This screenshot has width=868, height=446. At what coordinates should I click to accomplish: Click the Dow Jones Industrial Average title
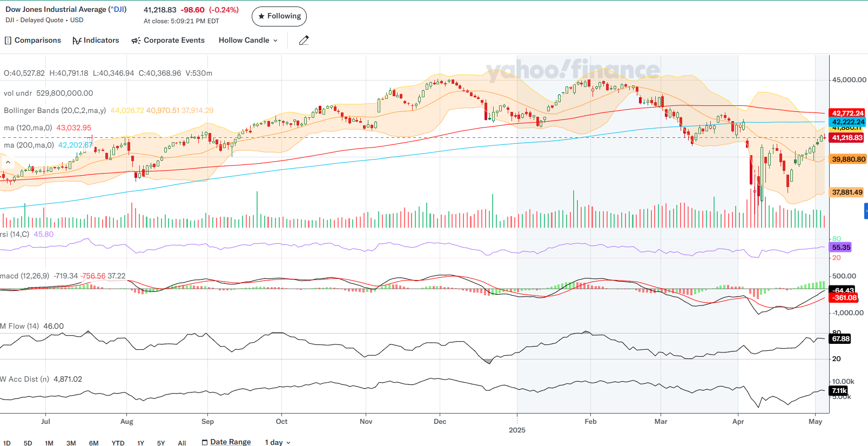click(x=56, y=9)
